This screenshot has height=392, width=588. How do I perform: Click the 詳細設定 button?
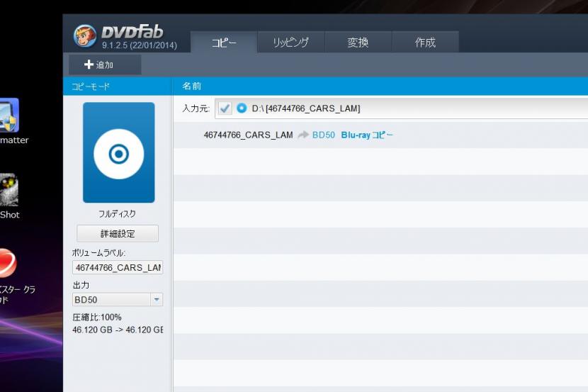[118, 234]
